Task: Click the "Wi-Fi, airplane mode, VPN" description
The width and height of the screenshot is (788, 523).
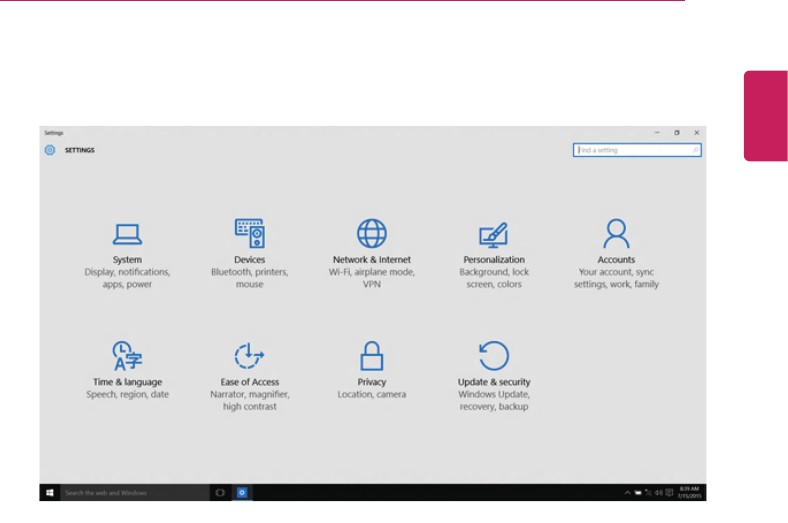Action: 372,278
